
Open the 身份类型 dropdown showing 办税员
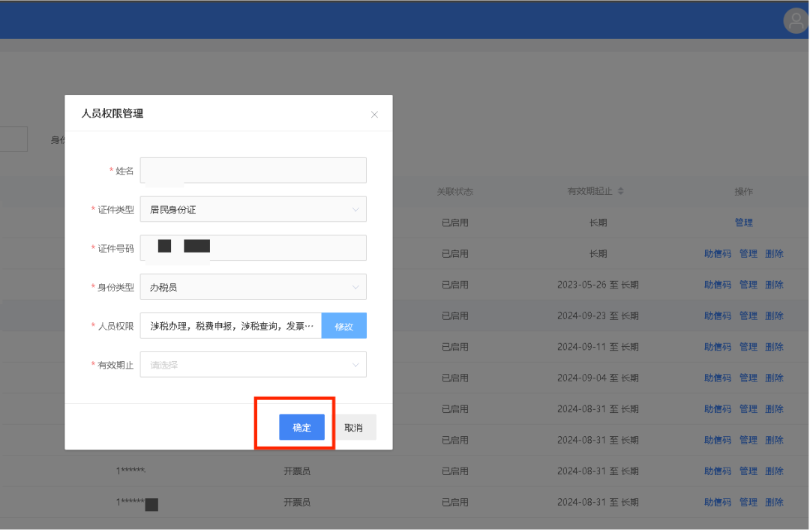point(253,287)
